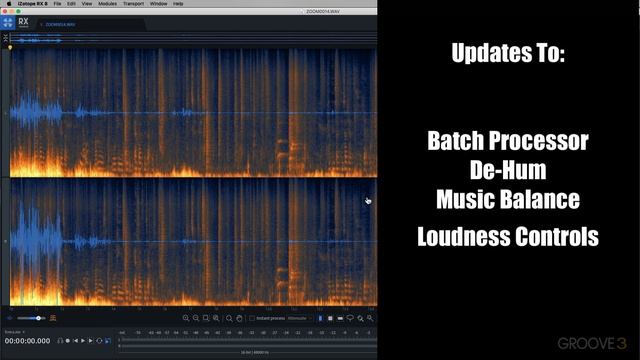Click the play selection button

point(91,340)
